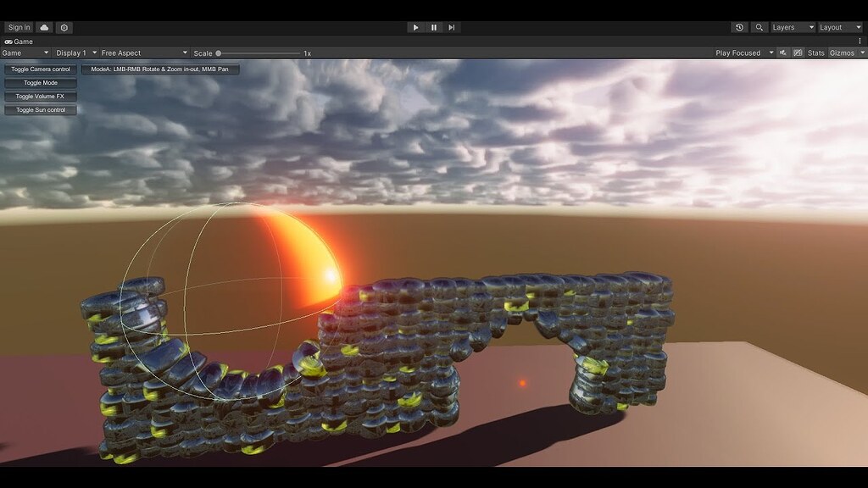
Task: Open the account settings gear icon
Action: point(63,26)
